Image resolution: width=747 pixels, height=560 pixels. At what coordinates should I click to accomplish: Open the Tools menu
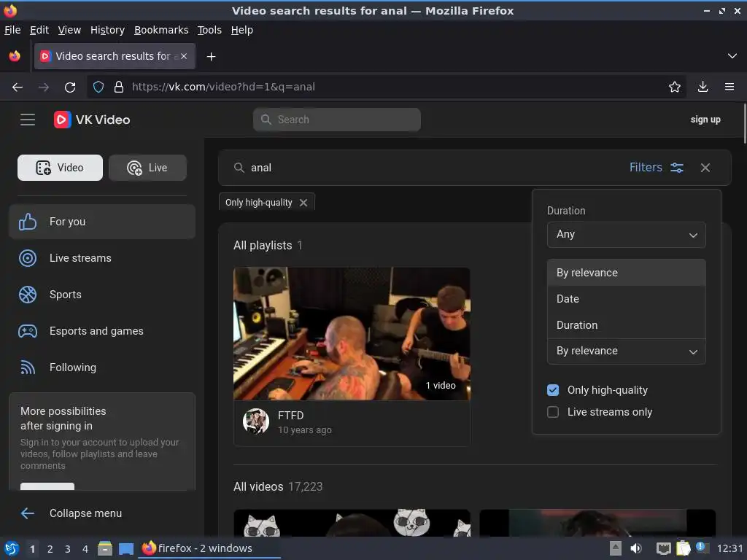209,30
